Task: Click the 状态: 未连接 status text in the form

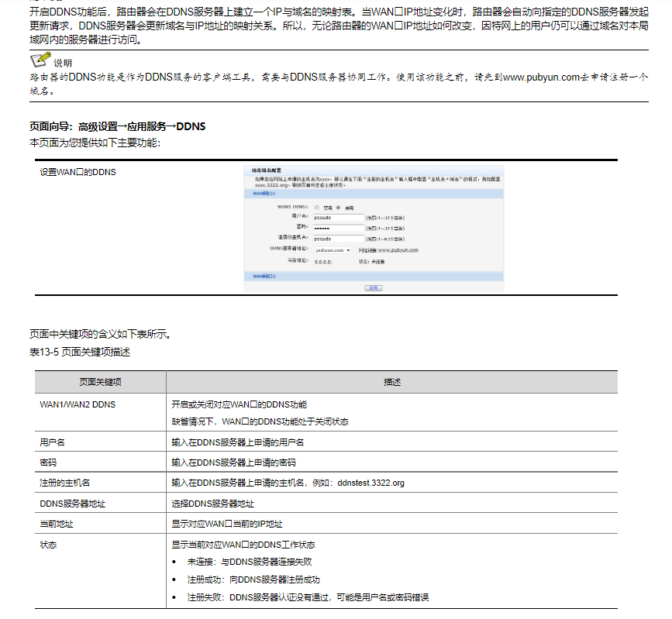Action: (371, 262)
